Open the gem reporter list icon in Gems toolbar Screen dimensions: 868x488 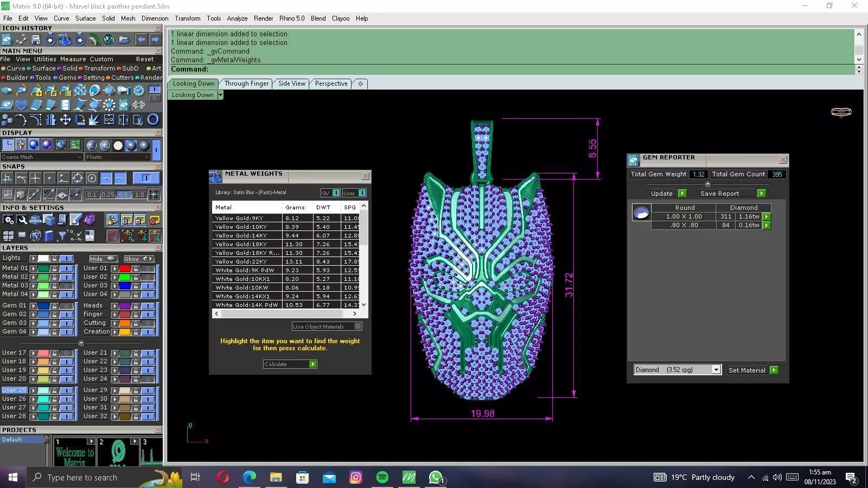coord(124,105)
